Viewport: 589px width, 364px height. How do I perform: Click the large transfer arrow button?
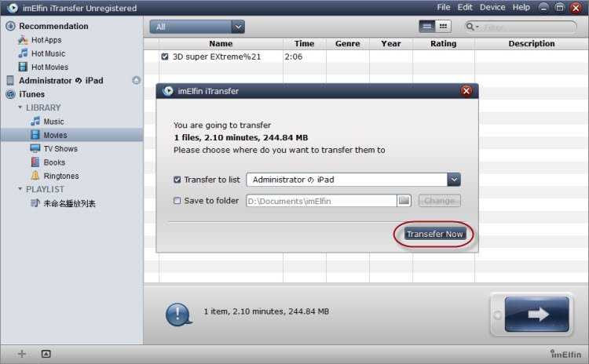tap(536, 314)
